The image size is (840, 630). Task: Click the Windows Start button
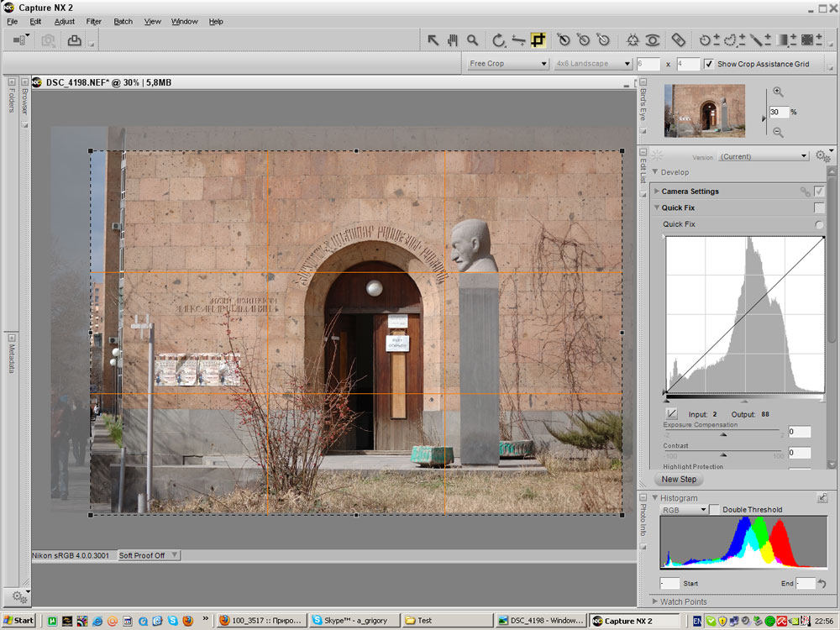point(18,621)
